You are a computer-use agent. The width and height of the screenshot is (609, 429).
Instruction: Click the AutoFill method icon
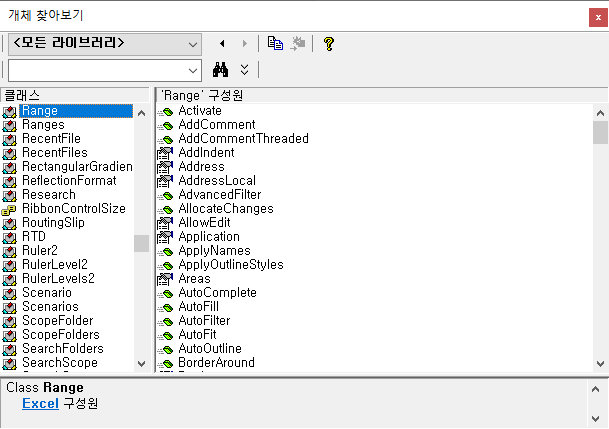165,307
